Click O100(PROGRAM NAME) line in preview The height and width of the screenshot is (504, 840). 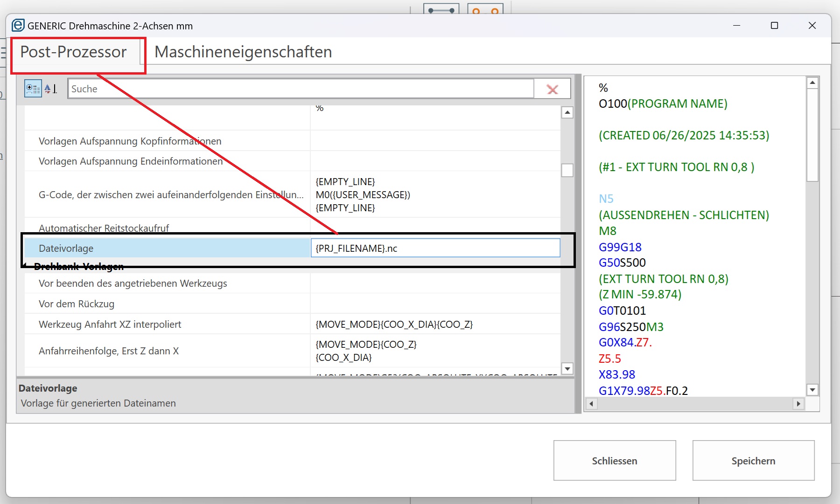coord(663,104)
